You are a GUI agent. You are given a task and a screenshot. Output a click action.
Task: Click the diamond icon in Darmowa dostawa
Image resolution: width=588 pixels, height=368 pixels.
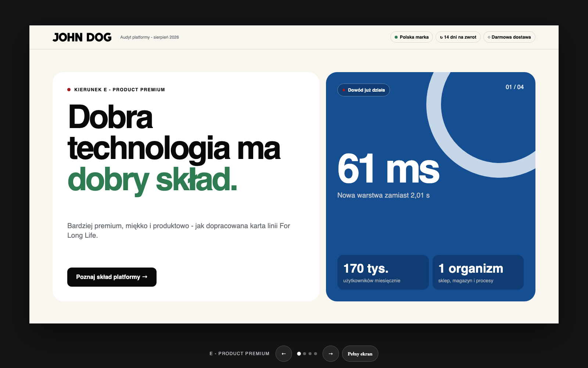pos(489,37)
